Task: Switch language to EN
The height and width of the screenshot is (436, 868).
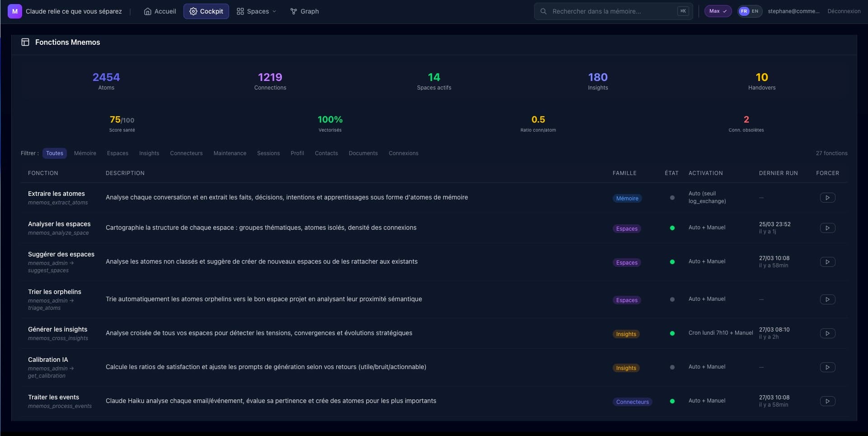Action: coord(755,11)
